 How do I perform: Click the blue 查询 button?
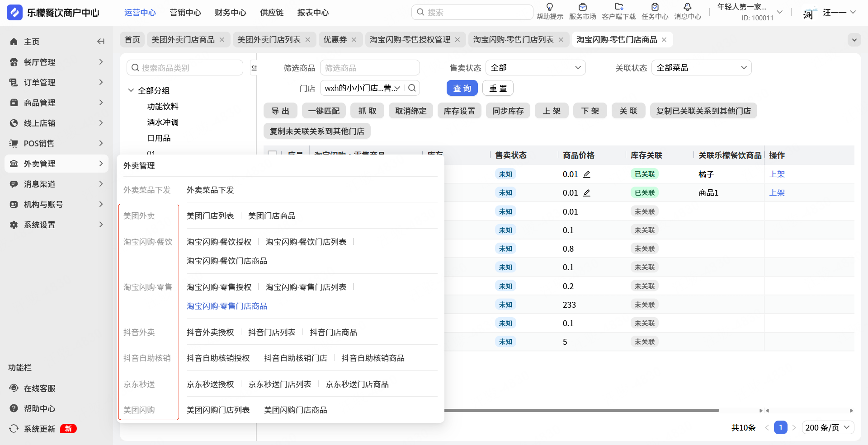[x=462, y=88]
